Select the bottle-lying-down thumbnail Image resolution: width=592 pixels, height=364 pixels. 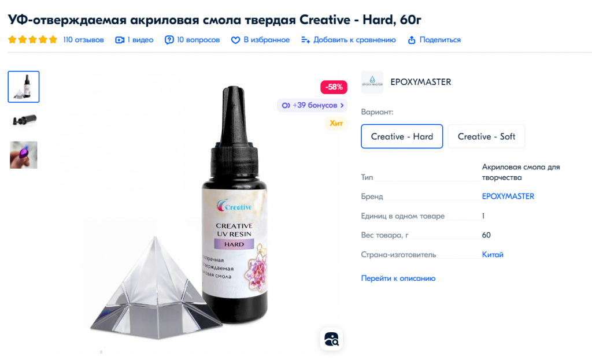[x=23, y=120]
